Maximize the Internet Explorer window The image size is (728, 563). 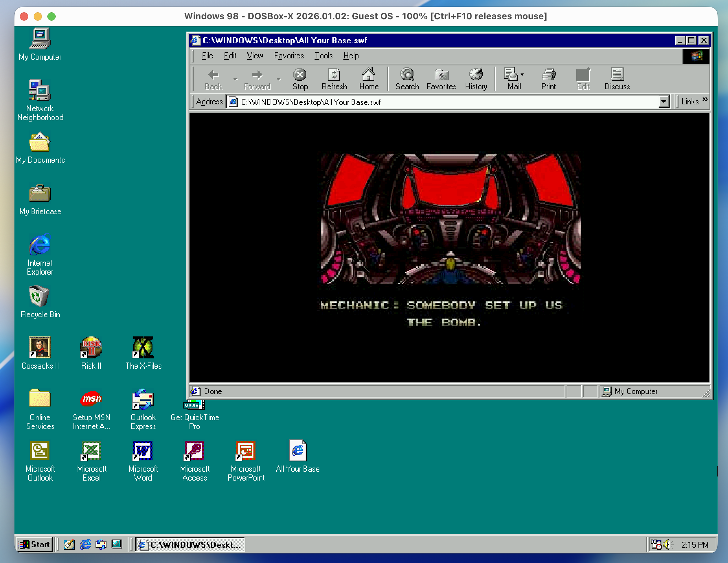click(691, 41)
